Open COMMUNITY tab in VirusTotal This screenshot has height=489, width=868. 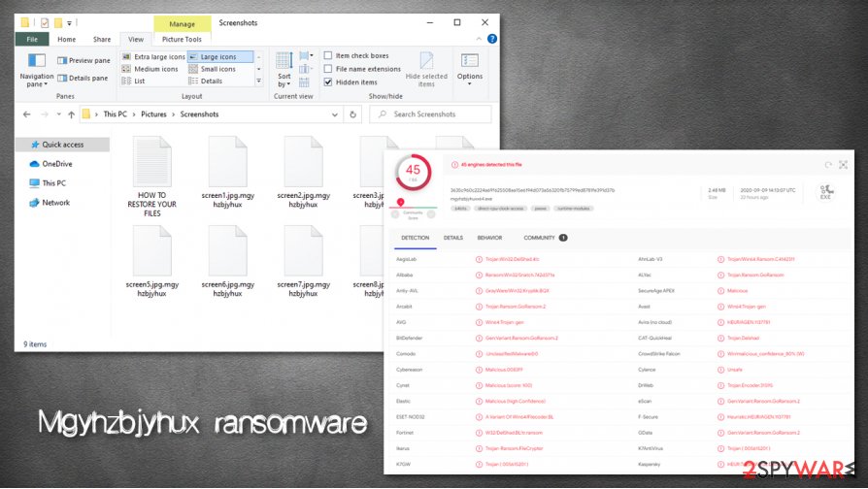pos(545,238)
